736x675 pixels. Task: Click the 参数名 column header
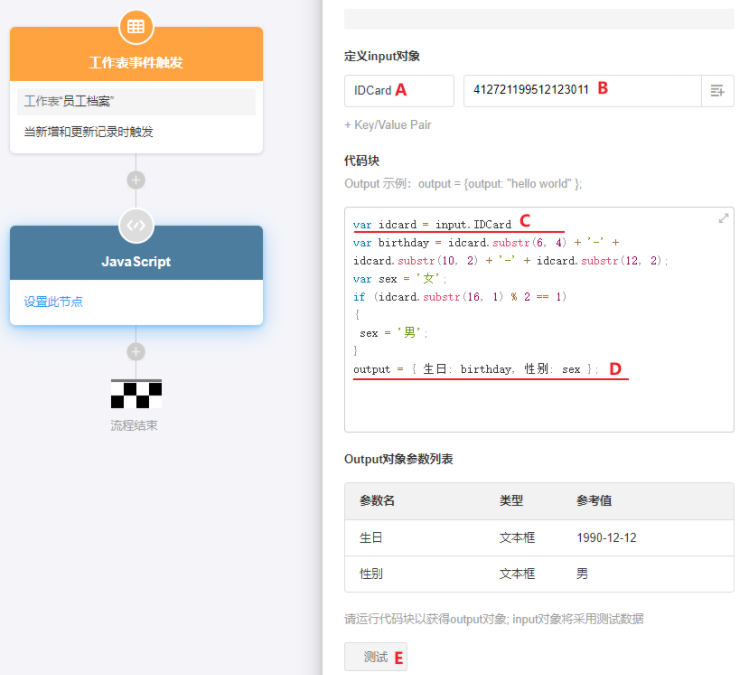click(377, 501)
